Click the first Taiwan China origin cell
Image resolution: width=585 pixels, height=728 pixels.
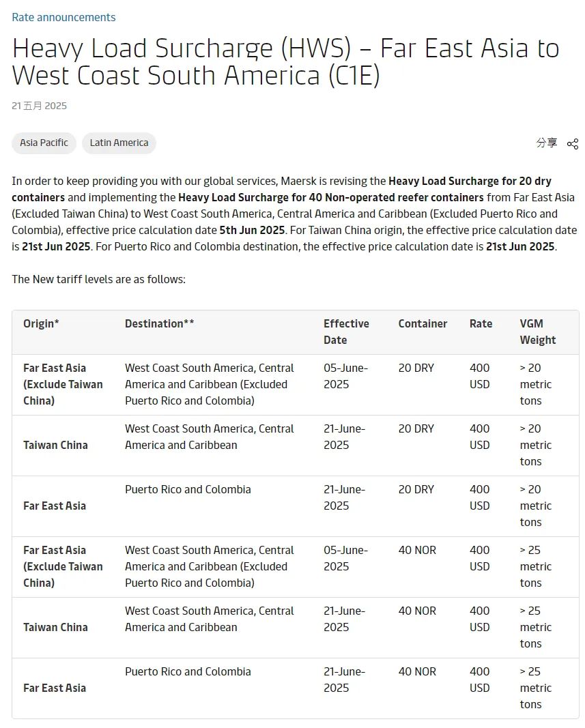(x=55, y=446)
